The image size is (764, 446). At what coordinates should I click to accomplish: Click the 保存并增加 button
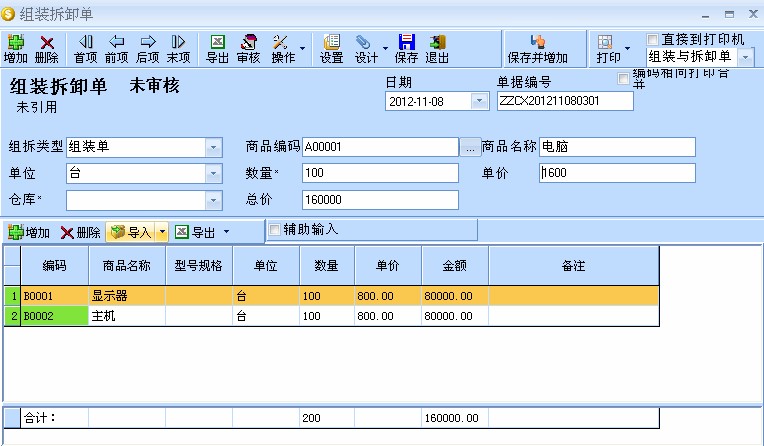click(x=537, y=48)
